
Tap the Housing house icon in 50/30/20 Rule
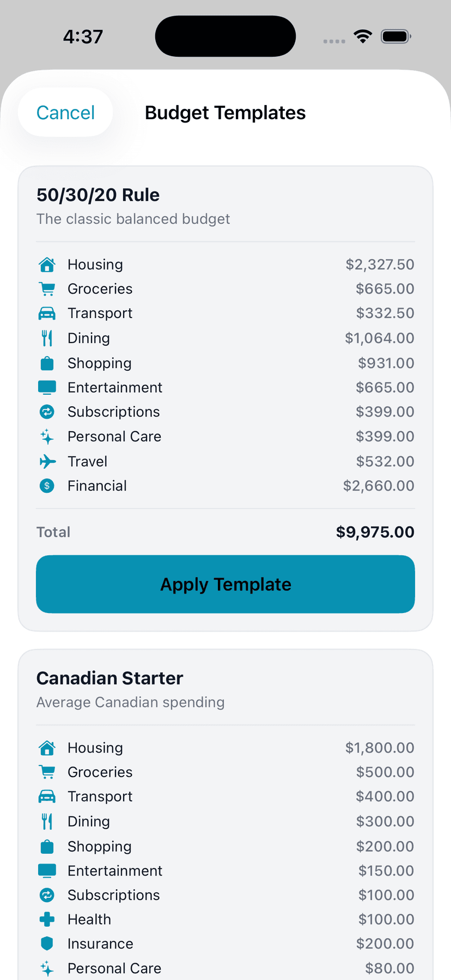[x=47, y=265]
